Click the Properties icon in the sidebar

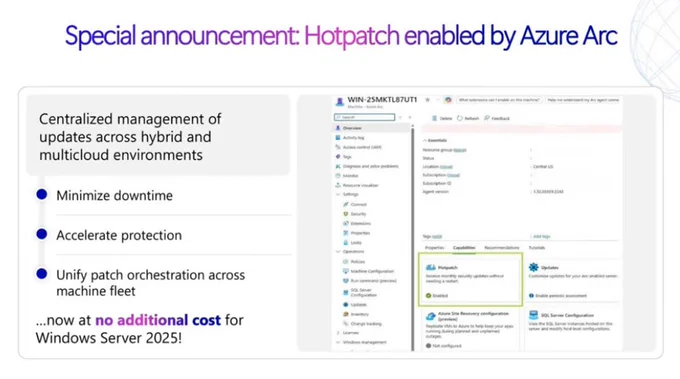pos(346,233)
